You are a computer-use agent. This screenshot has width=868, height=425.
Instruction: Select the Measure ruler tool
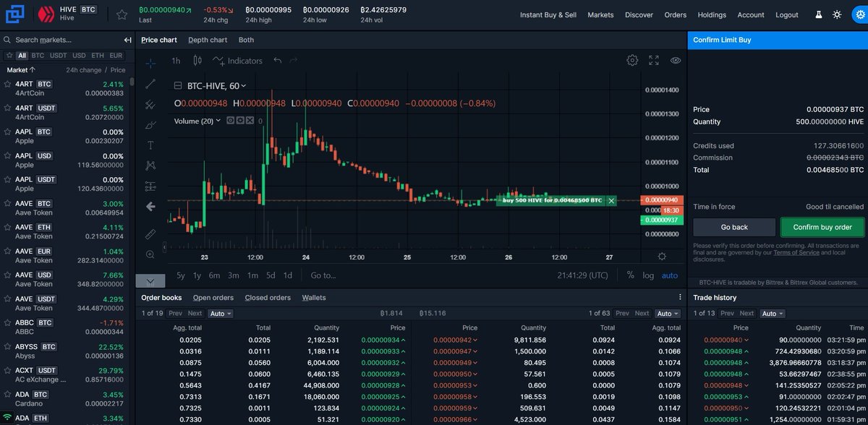(150, 233)
